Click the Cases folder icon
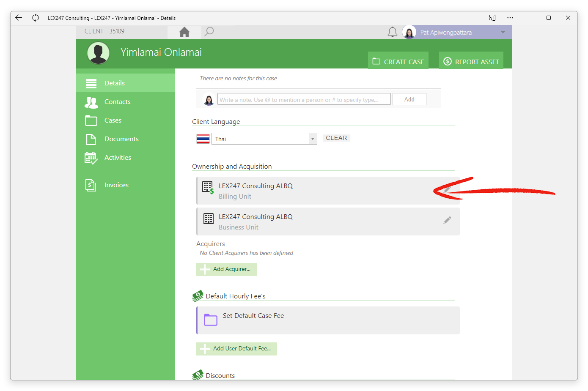This screenshot has width=588, height=391. click(x=91, y=120)
